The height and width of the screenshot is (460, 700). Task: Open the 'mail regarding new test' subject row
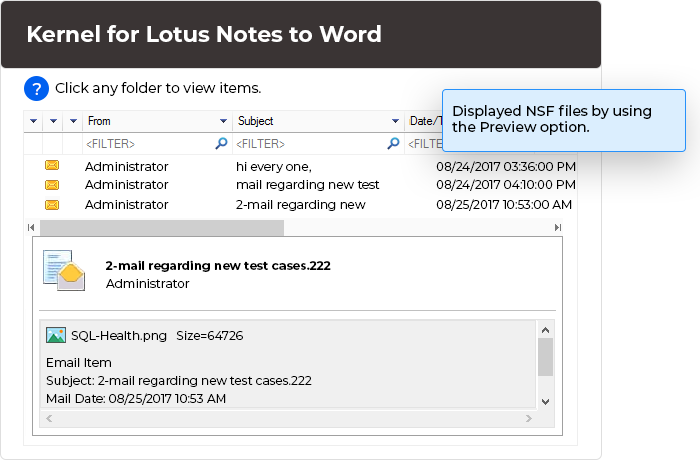click(x=308, y=185)
